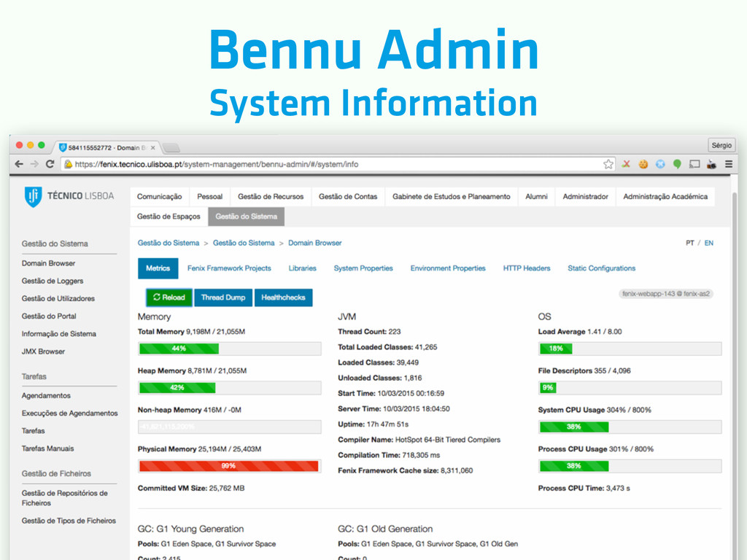This screenshot has width=747, height=560.
Task: Click the fenix-webapp-143 @ fenix-as2 server badge
Action: [666, 294]
